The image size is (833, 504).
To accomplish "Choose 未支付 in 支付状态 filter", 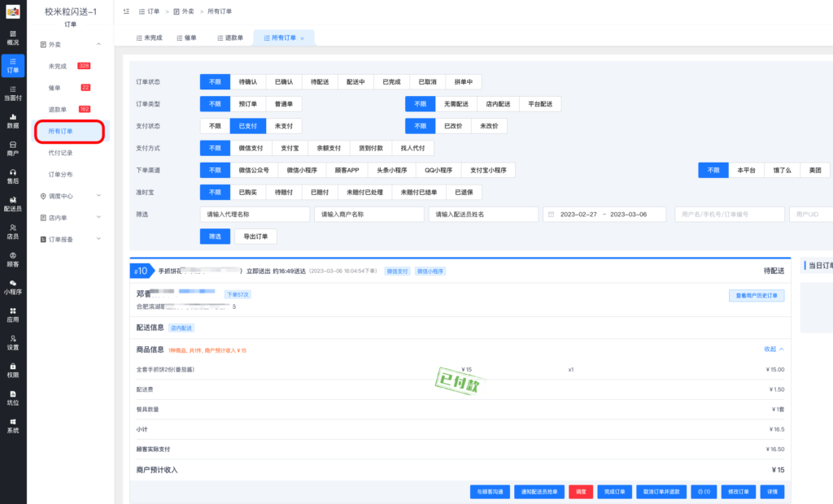I will [283, 126].
